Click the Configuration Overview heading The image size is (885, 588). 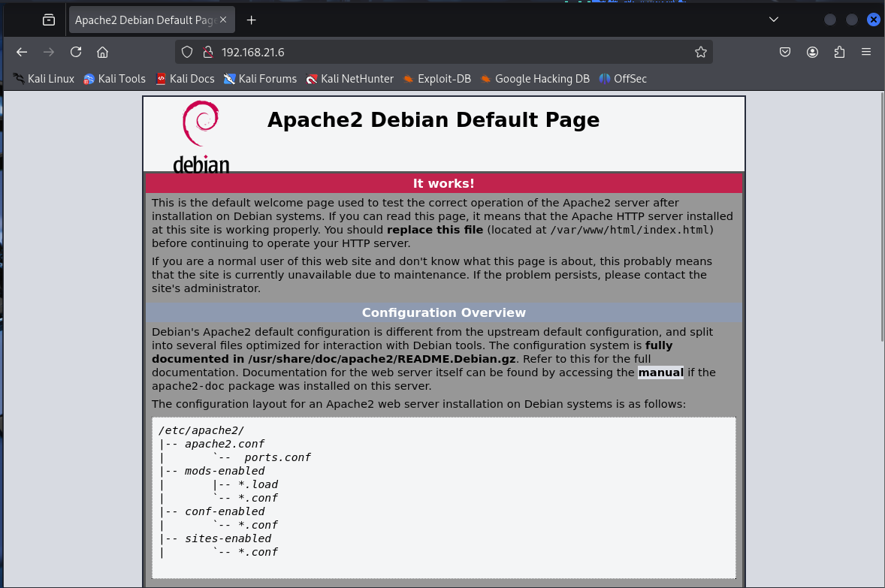[444, 312]
